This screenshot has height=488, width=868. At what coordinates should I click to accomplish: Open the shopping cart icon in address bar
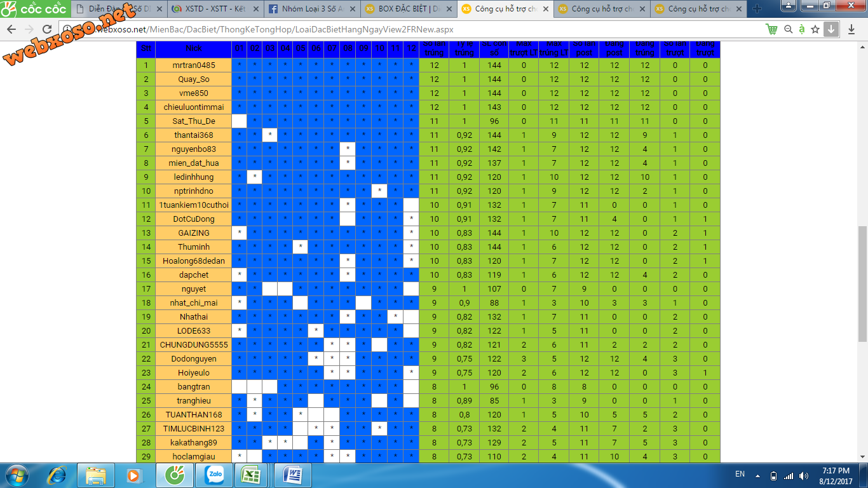click(x=771, y=29)
